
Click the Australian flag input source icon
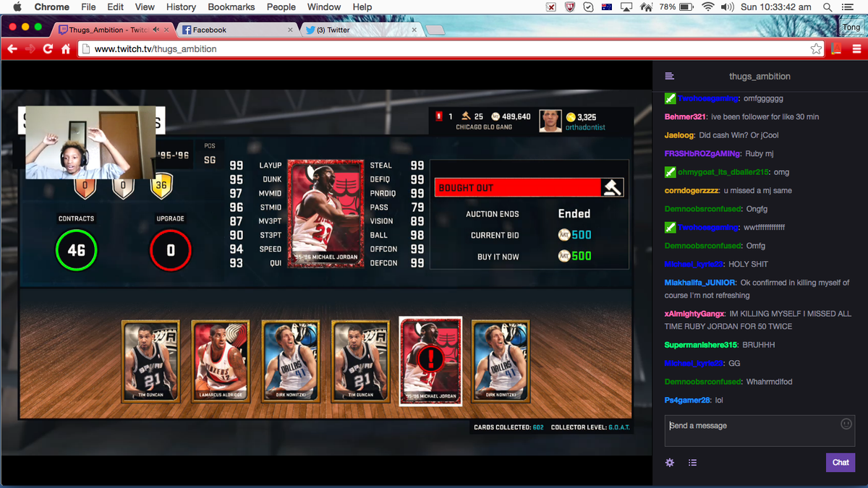(607, 7)
